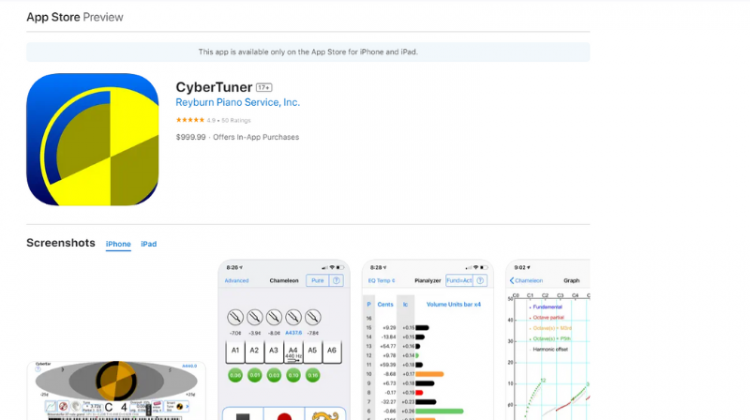Click the tuning fork icon above A2
The width and height of the screenshot is (750, 420).
coord(254,317)
